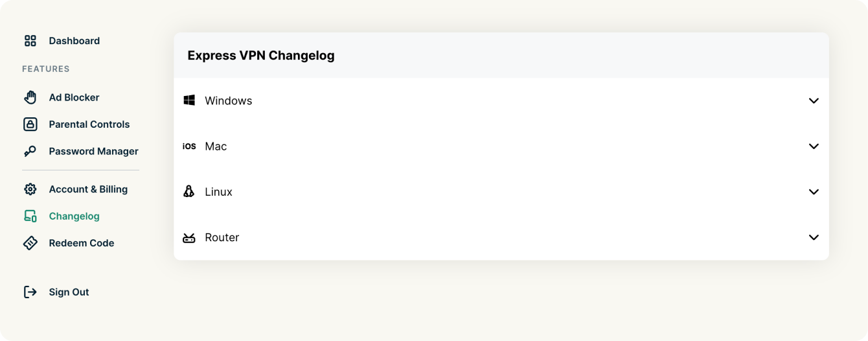Click the Windows logo icon
The image size is (868, 341).
[x=189, y=100]
